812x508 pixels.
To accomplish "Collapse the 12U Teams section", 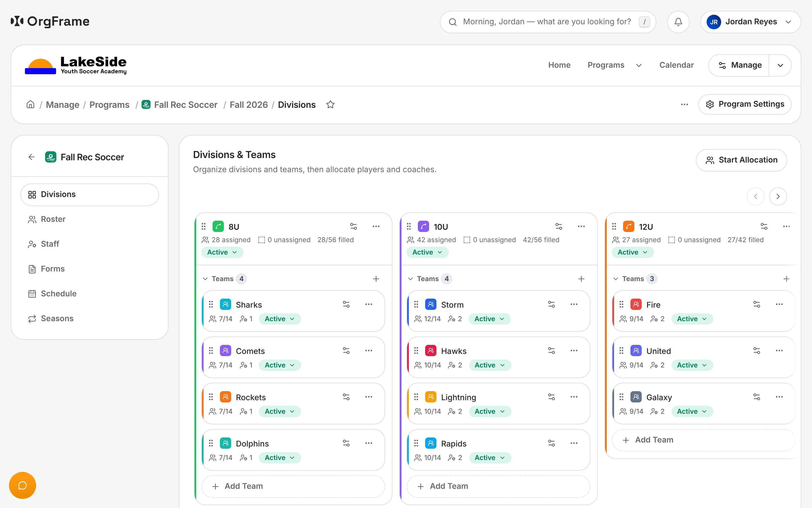I will pos(616,279).
